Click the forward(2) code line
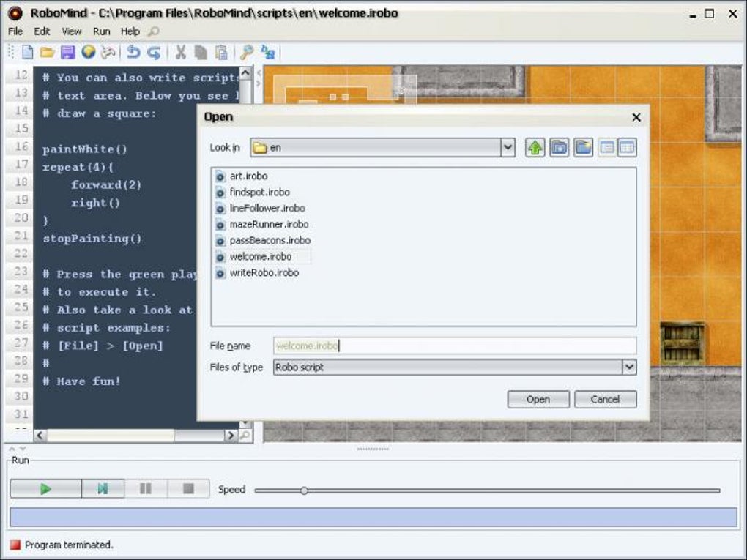The height and width of the screenshot is (560, 747). pyautogui.click(x=106, y=185)
